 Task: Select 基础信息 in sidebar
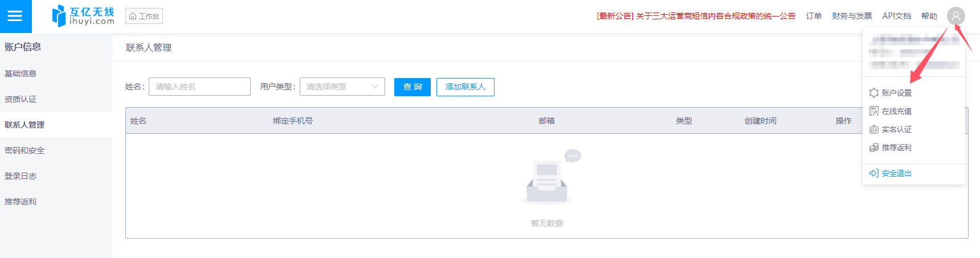[21, 73]
